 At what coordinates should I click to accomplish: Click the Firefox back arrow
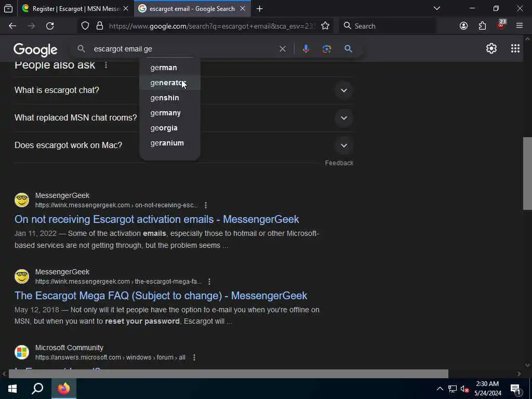click(x=12, y=26)
